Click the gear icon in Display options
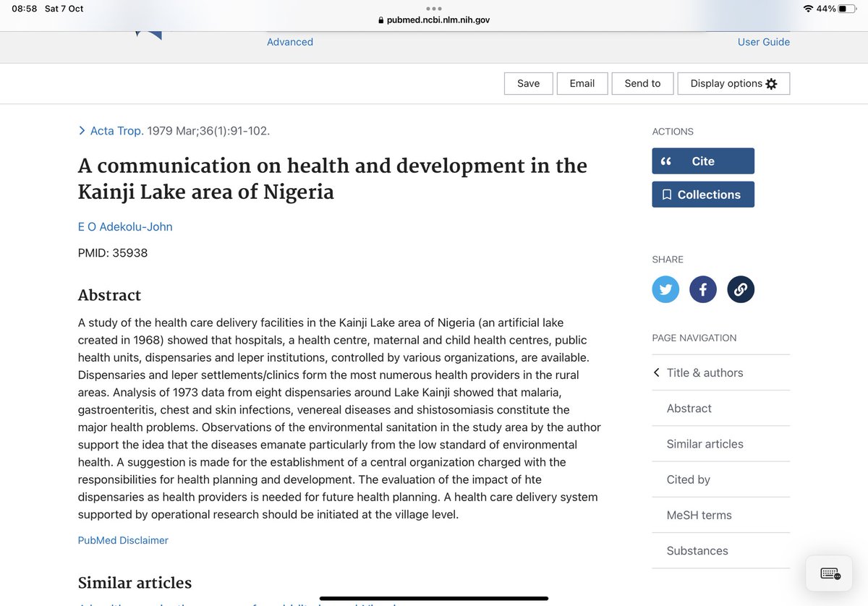 click(771, 84)
